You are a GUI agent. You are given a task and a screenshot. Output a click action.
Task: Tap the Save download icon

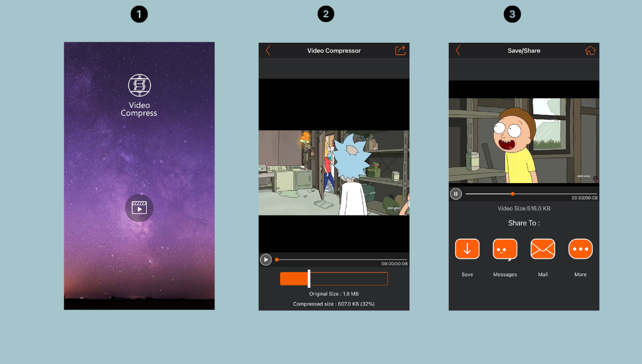(467, 248)
